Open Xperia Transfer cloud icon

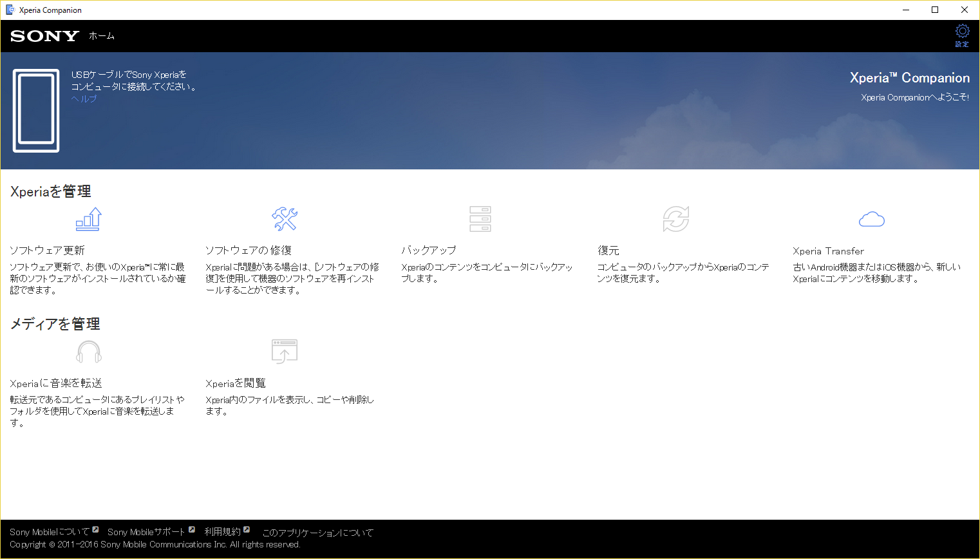point(872,220)
